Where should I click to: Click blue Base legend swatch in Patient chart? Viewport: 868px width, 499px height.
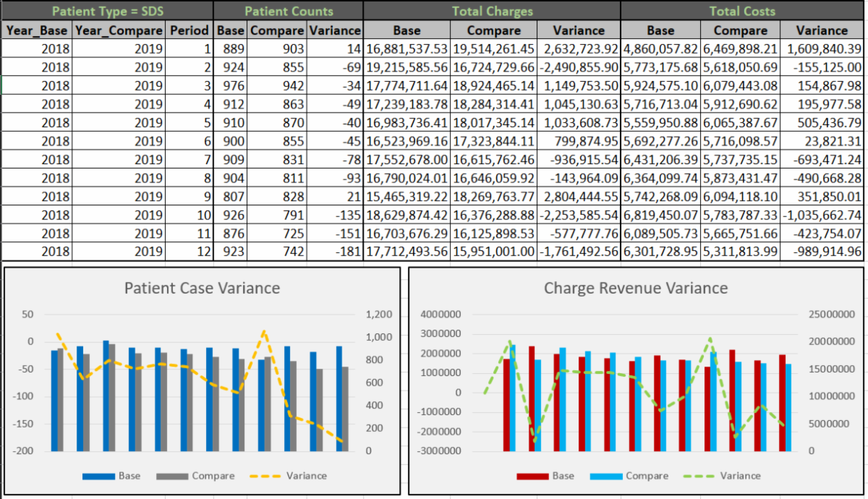click(98, 476)
